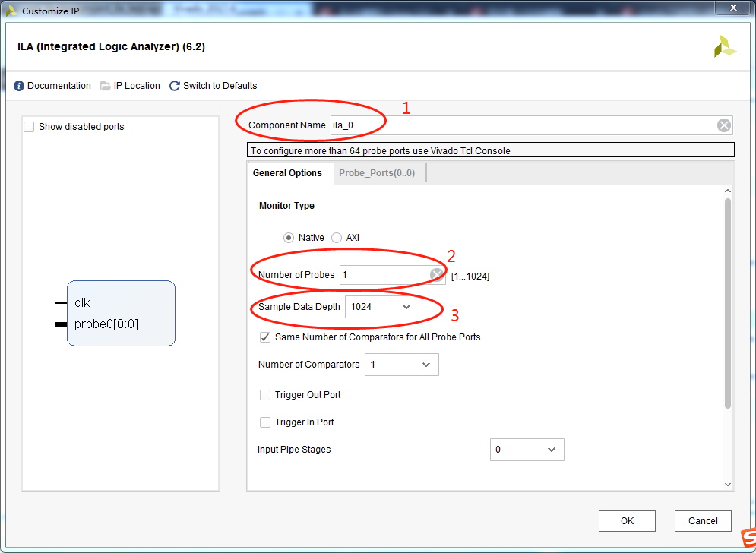
Task: Click the [1...1024] range hint
Action: coord(470,276)
